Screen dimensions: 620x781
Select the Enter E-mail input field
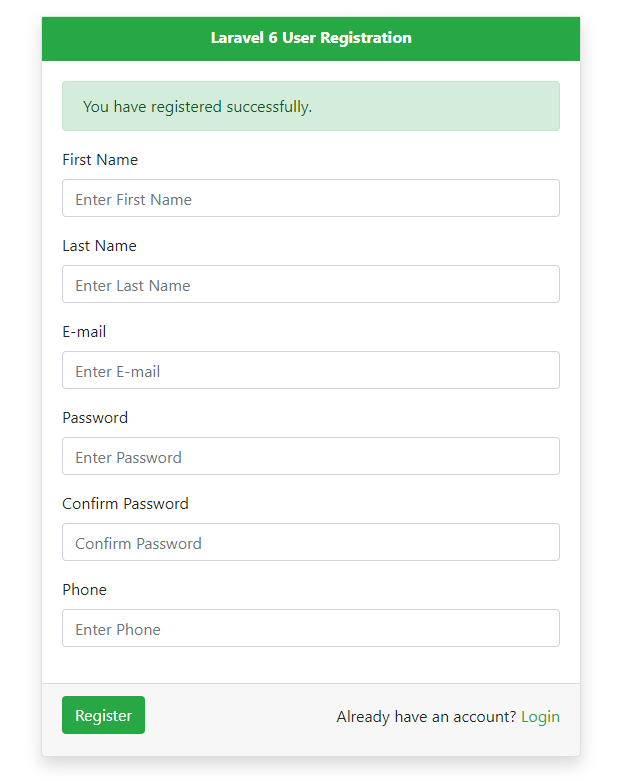(x=311, y=370)
